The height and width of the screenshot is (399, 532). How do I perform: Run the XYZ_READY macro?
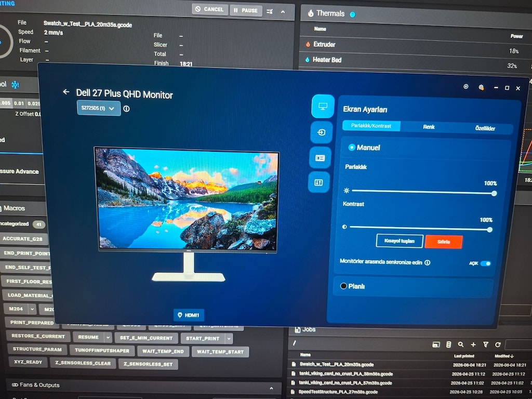point(28,362)
